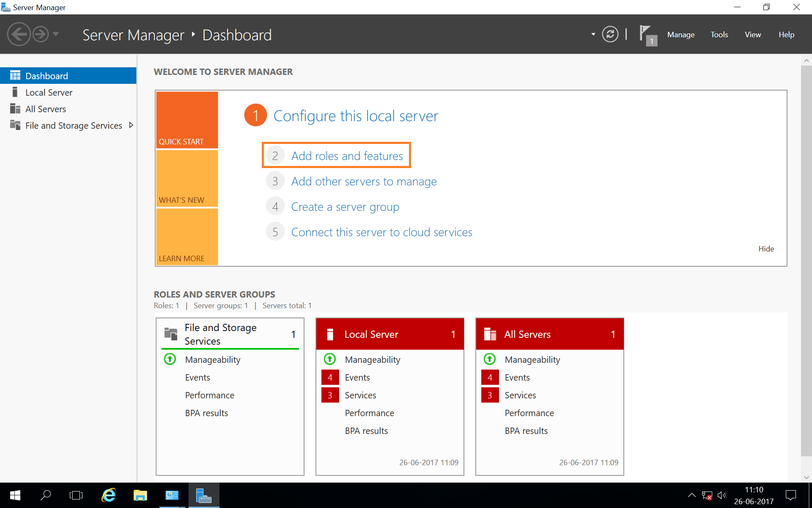Open the navigation history dropdown arrow
Image resolution: width=812 pixels, height=508 pixels.
tap(56, 34)
